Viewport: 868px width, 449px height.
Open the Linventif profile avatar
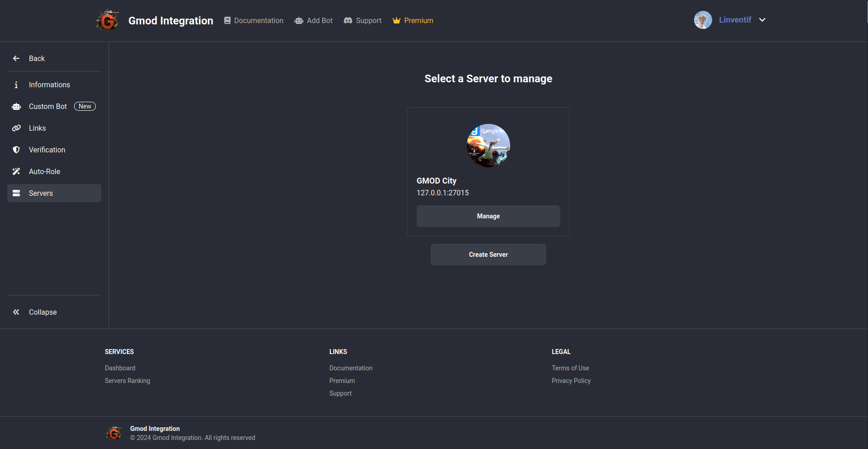703,20
